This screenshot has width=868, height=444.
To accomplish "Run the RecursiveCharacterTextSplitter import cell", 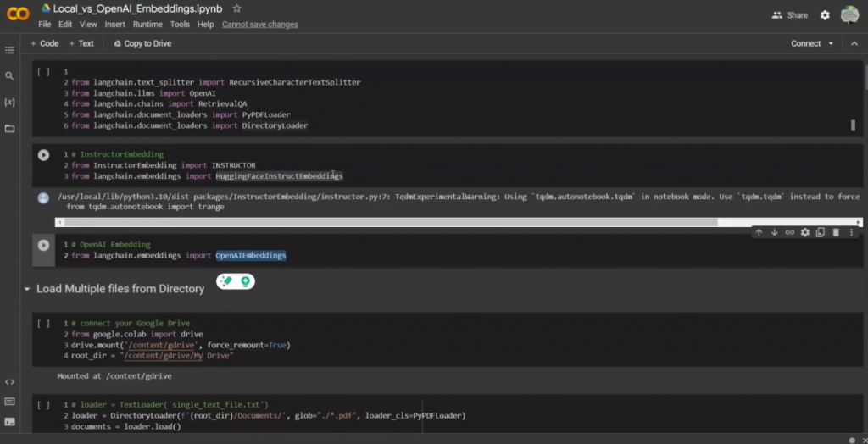I will (43, 71).
